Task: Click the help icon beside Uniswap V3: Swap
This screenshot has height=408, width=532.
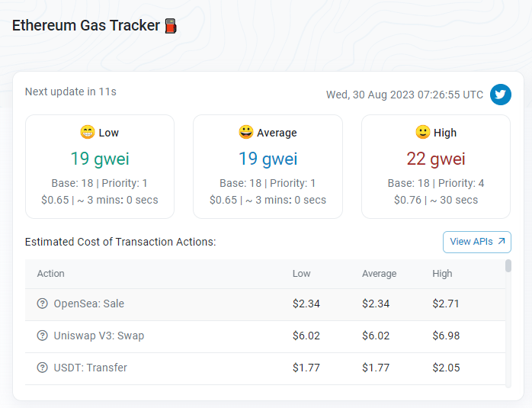Action: point(42,336)
